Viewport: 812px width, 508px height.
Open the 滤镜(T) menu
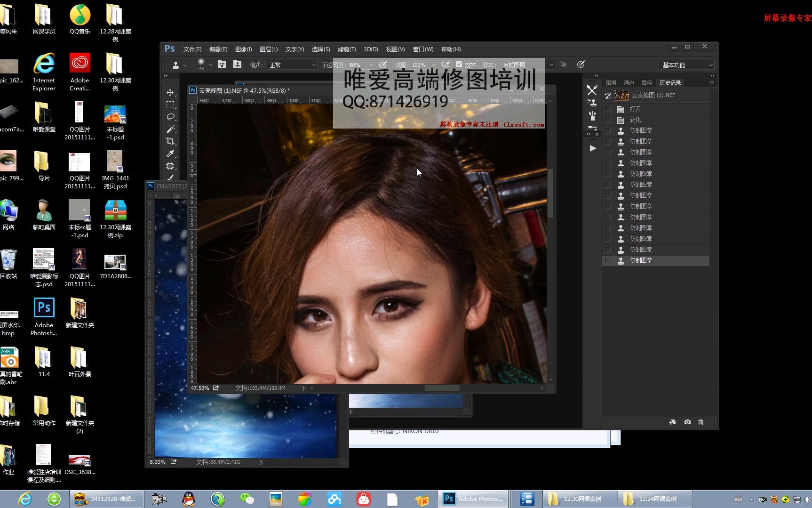[x=347, y=49]
